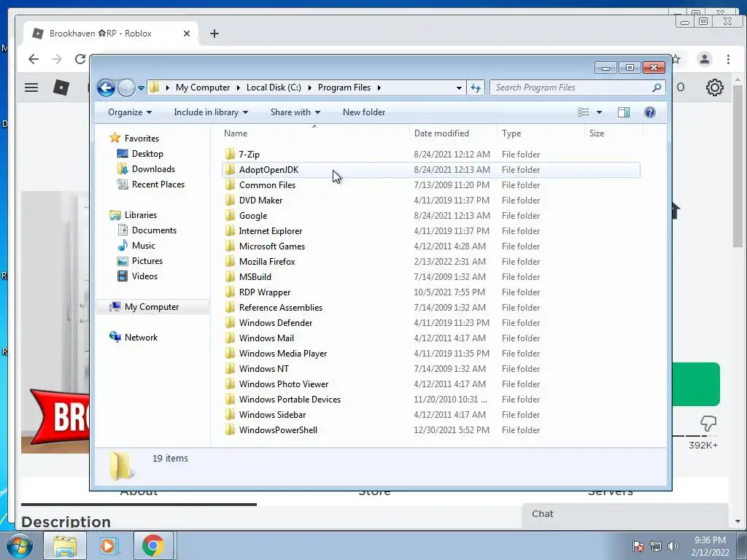Sort by Date modified column

(453, 133)
